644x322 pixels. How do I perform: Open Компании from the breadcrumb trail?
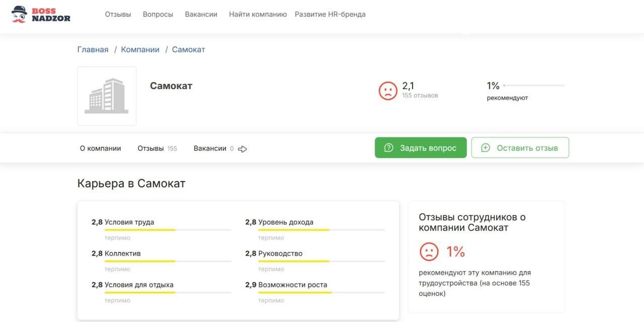tap(141, 49)
